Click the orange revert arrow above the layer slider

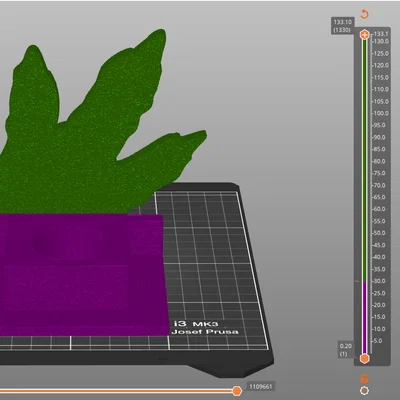[364, 14]
